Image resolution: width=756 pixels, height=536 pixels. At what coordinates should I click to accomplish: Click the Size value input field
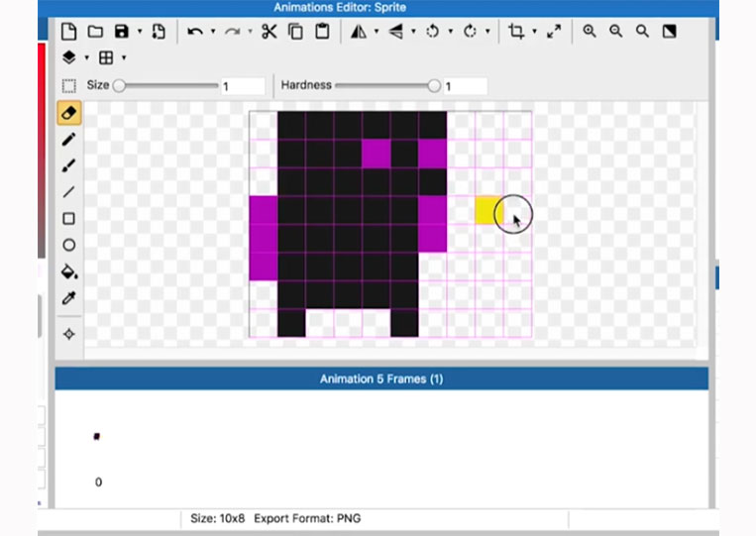coord(243,87)
